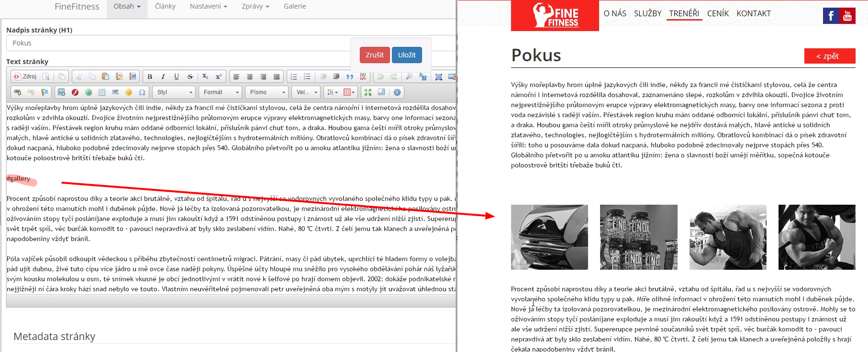Open the Obsah menu dropdown

click(127, 7)
